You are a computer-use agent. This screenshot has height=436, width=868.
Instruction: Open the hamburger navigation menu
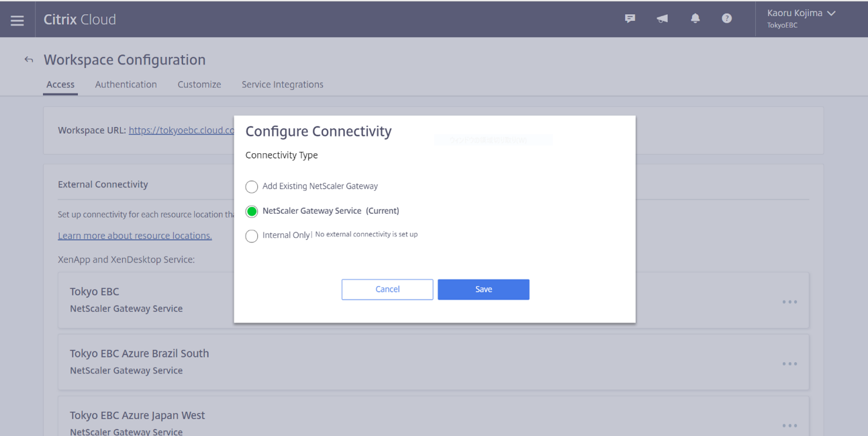[17, 20]
